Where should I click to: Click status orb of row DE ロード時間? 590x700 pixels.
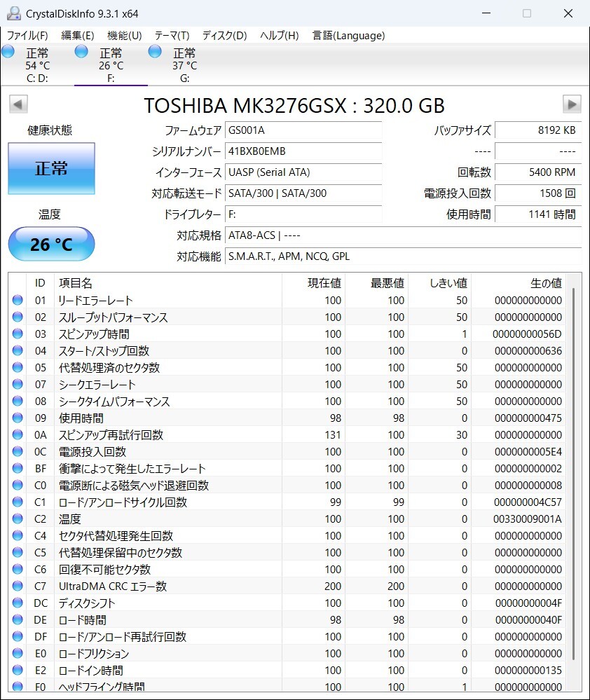18,619
